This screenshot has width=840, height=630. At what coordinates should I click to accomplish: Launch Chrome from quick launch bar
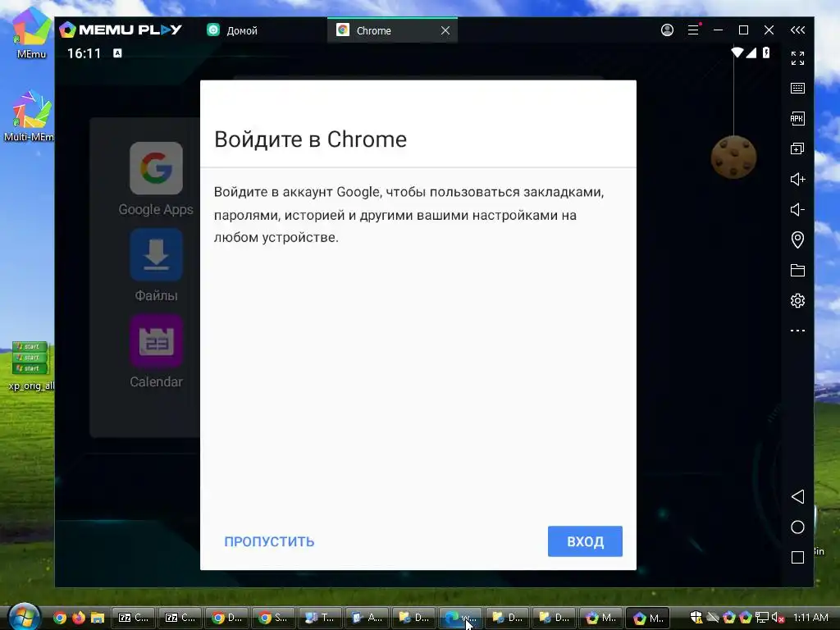tap(60, 618)
